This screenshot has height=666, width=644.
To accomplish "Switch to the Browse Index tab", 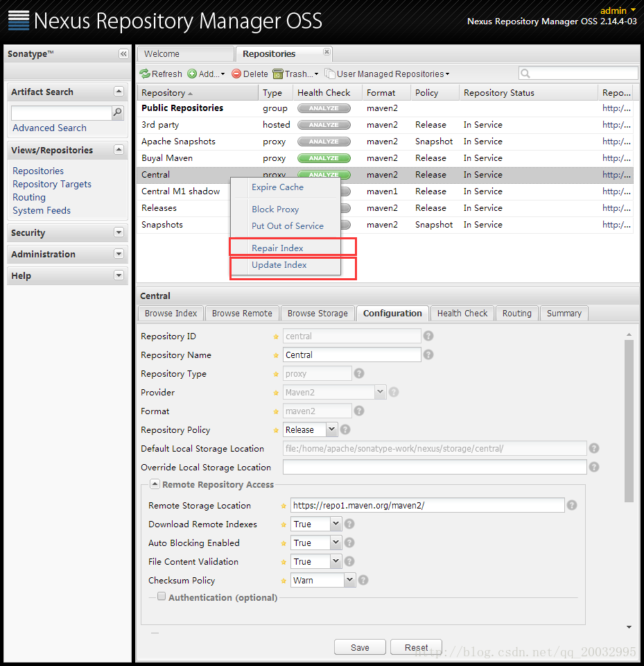I will [171, 313].
